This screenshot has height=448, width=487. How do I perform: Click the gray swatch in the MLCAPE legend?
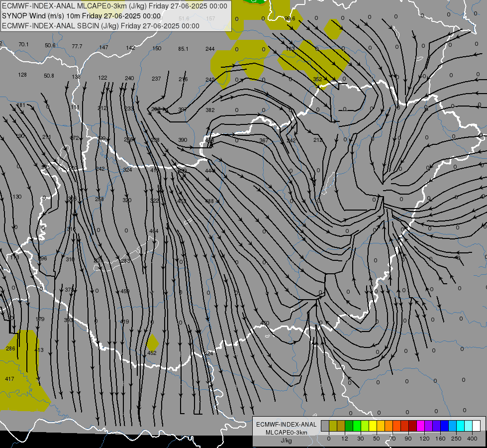coord(325,426)
